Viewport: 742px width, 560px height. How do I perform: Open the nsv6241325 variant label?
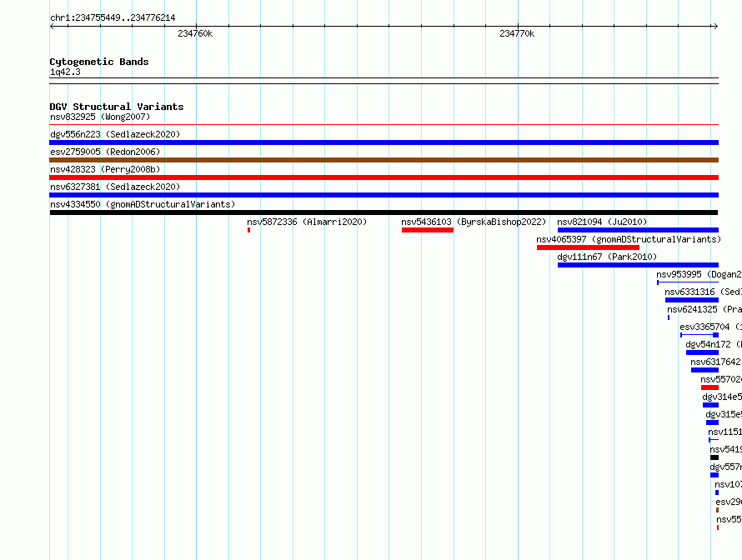pyautogui.click(x=704, y=309)
